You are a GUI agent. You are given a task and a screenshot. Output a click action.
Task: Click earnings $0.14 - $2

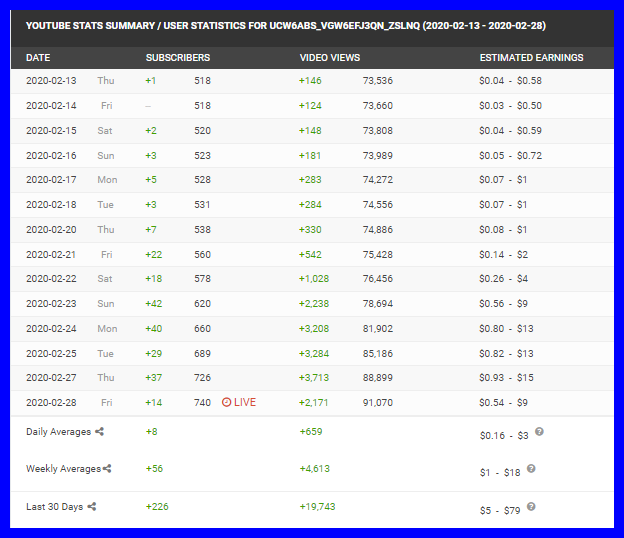(x=503, y=255)
